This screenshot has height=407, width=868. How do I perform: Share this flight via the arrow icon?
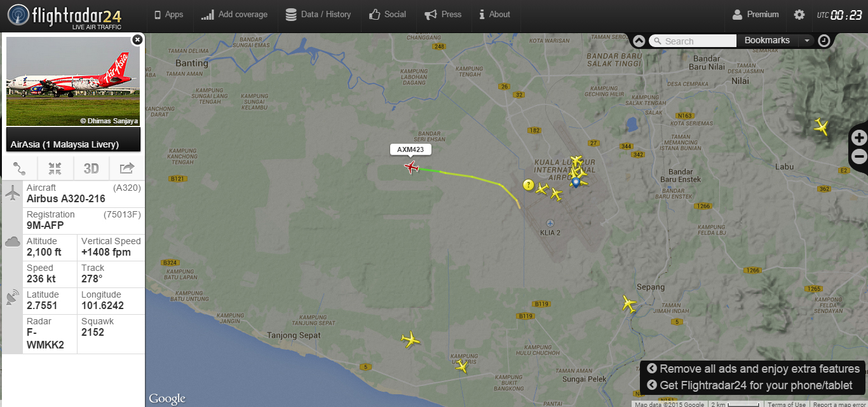click(127, 169)
